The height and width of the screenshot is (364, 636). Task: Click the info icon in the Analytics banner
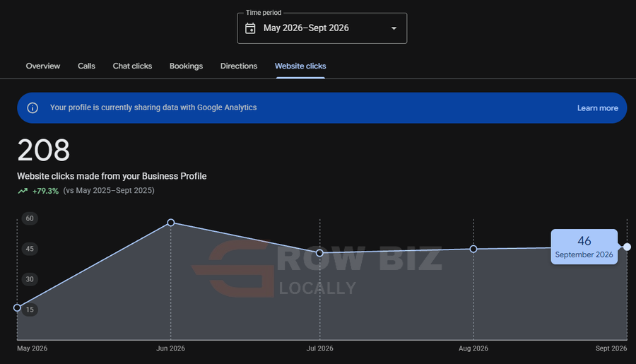point(33,108)
